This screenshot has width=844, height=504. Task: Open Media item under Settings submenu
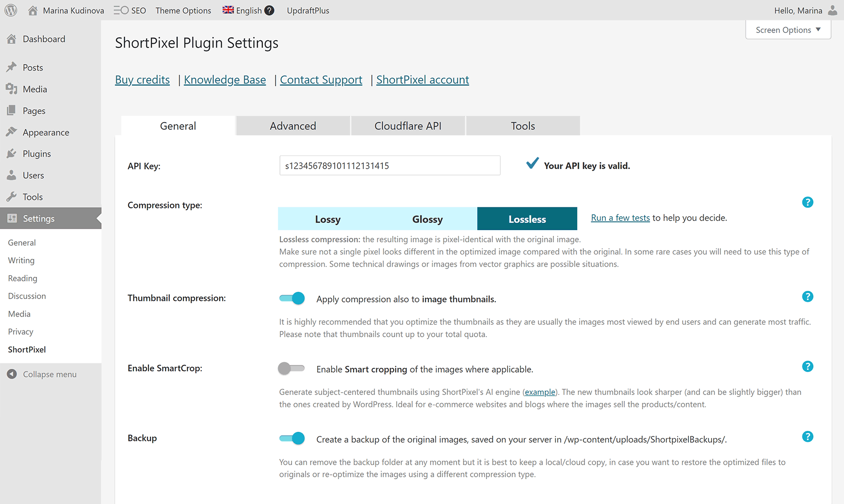tap(19, 314)
